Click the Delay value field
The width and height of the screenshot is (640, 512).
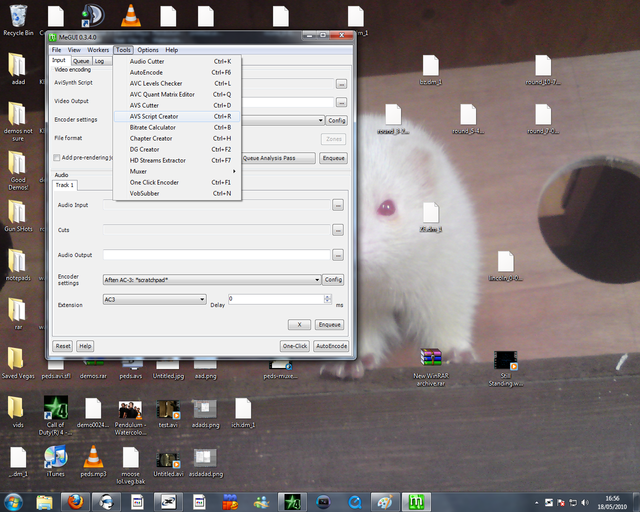[x=276, y=299]
